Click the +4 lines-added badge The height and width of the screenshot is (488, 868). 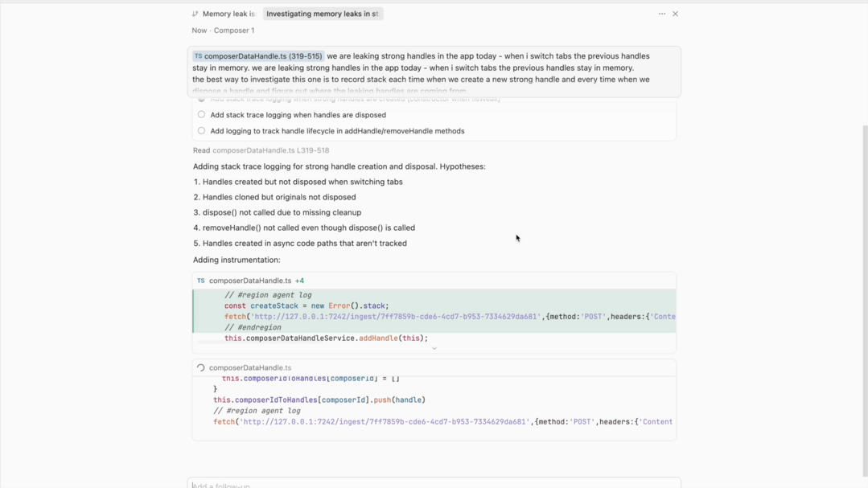click(x=299, y=281)
